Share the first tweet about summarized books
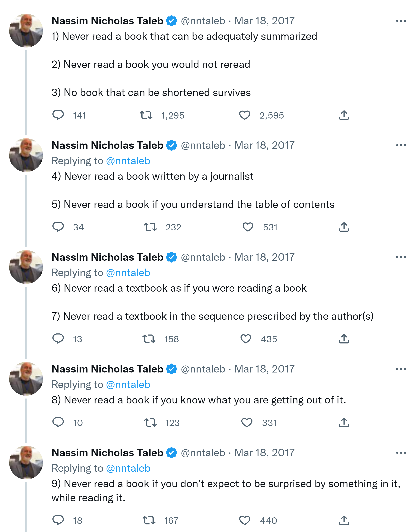The image size is (415, 532). [x=344, y=115]
